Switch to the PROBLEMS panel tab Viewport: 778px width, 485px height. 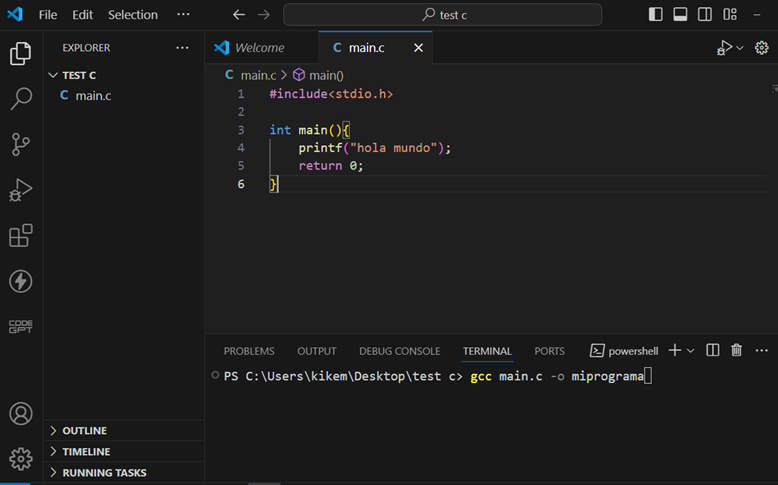[x=249, y=351]
